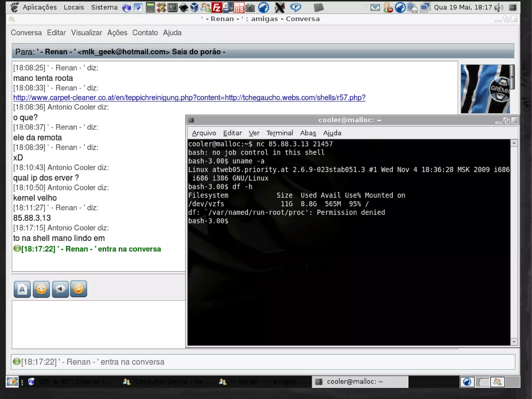This screenshot has height=399, width=532.
Task: Open the mail envelope tray icon
Action: click(375, 8)
